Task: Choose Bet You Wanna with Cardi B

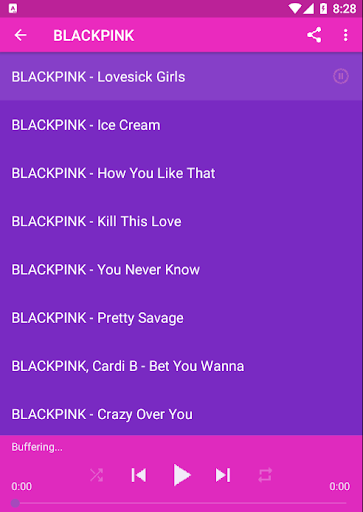Action: [x=181, y=366]
